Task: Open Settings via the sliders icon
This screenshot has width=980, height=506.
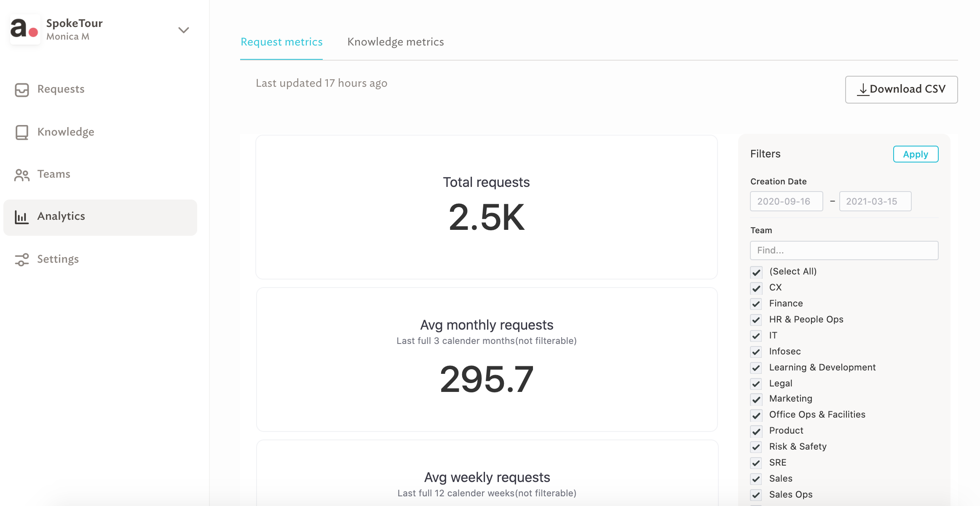Action: click(22, 259)
